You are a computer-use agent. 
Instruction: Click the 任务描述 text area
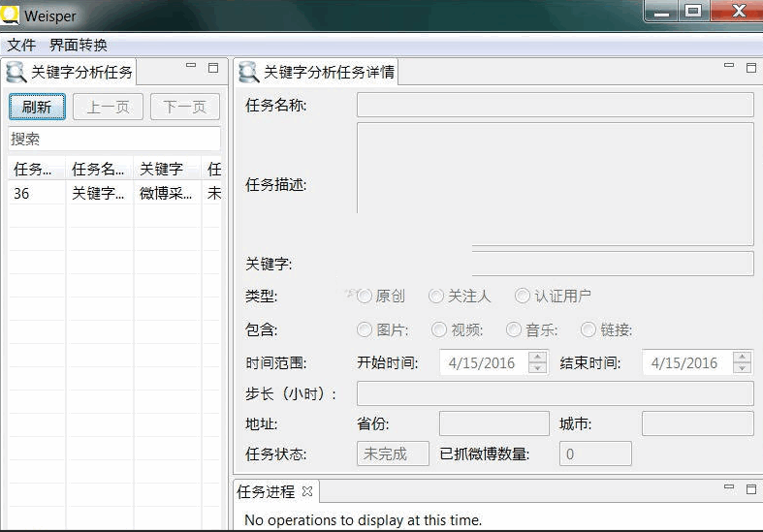[556, 184]
